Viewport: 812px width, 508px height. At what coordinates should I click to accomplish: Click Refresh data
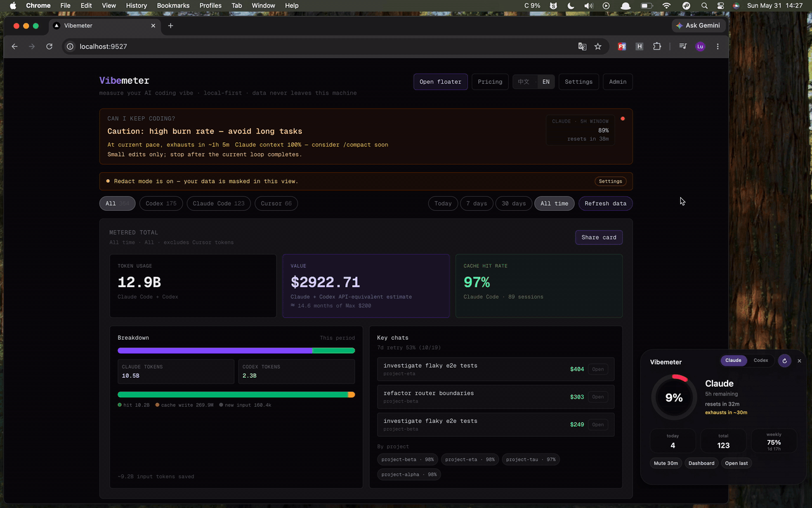point(605,203)
